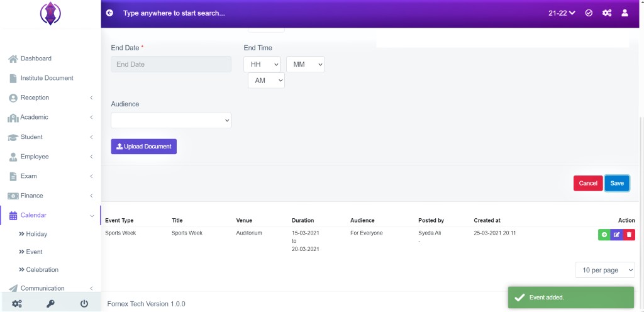Screen dimensions: 644x312
Task: Click the Syeda Ali posted by cell
Action: [430, 233]
